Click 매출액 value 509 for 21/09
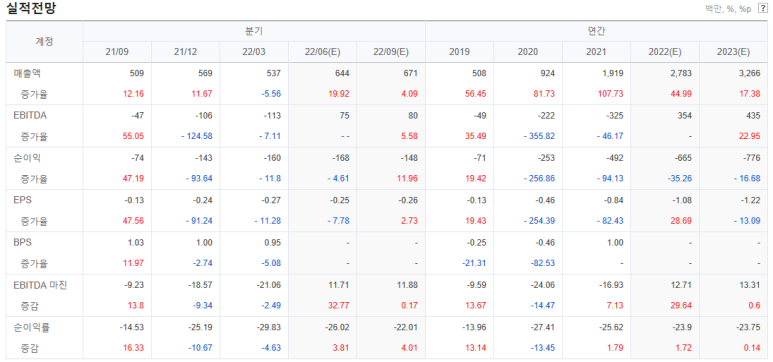Screen dimensions: 773x362 (x=137, y=73)
